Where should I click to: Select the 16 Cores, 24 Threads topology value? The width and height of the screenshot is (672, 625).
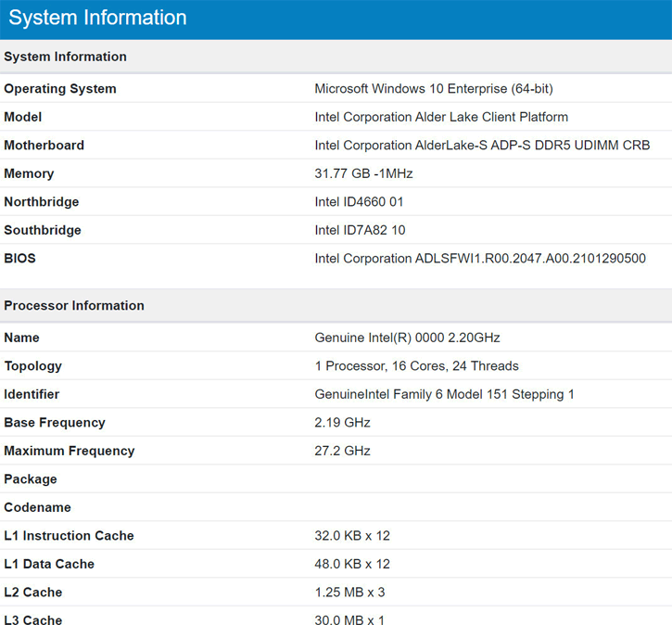pyautogui.click(x=416, y=366)
